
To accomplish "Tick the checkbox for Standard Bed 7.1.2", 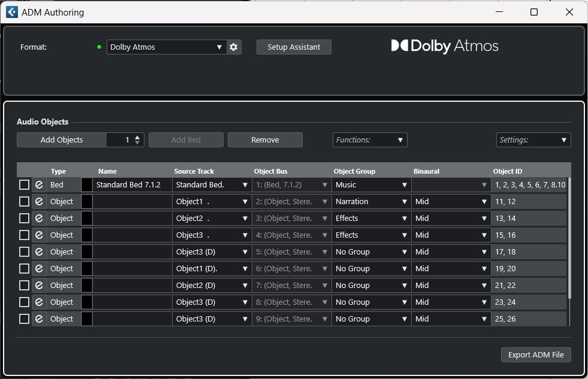I will 24,184.
